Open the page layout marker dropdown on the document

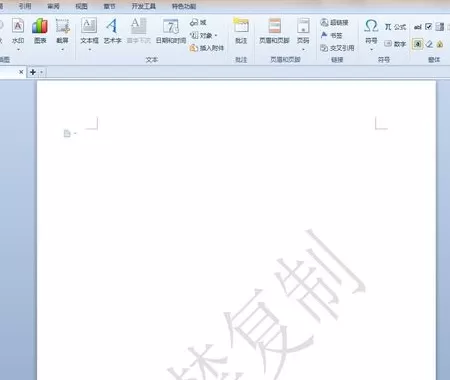[75, 133]
